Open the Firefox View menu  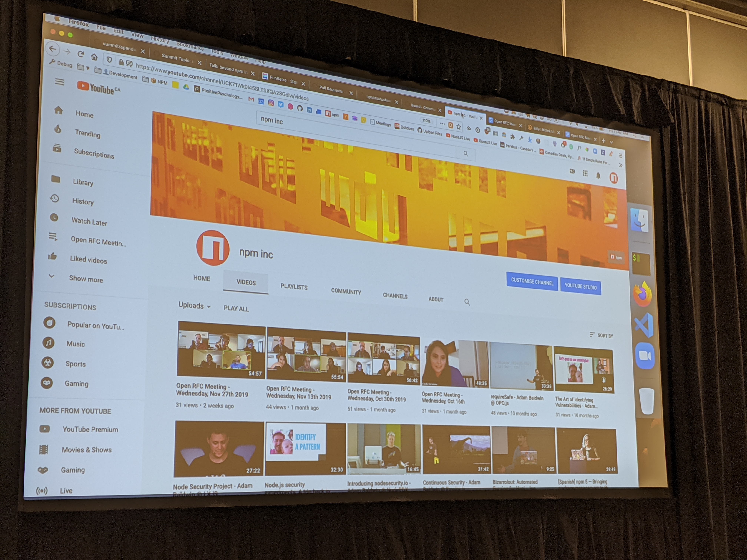pyautogui.click(x=137, y=35)
